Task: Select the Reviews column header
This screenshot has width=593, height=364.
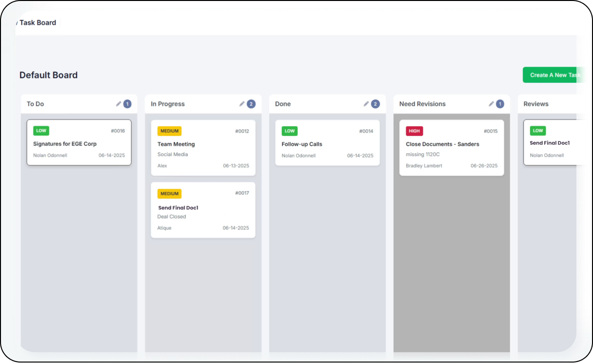Action: pyautogui.click(x=536, y=104)
